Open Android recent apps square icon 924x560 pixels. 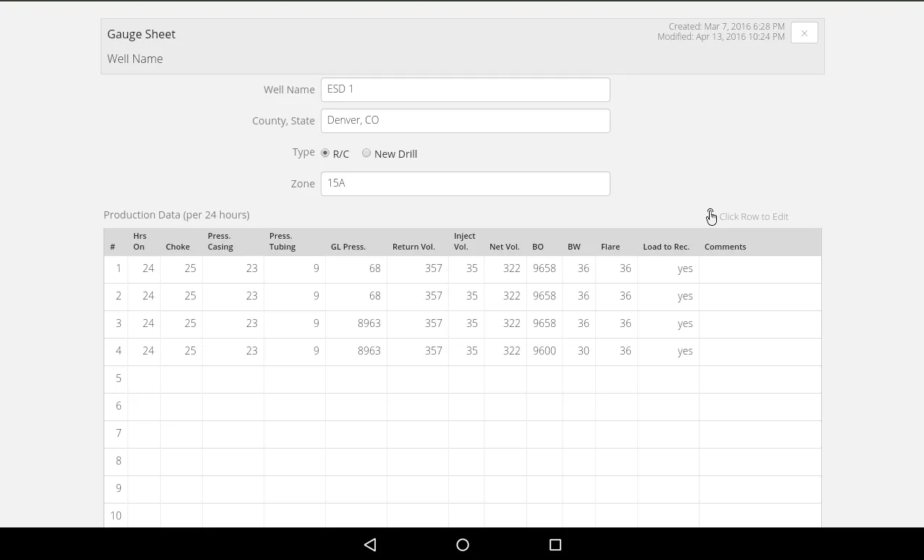coord(555,544)
